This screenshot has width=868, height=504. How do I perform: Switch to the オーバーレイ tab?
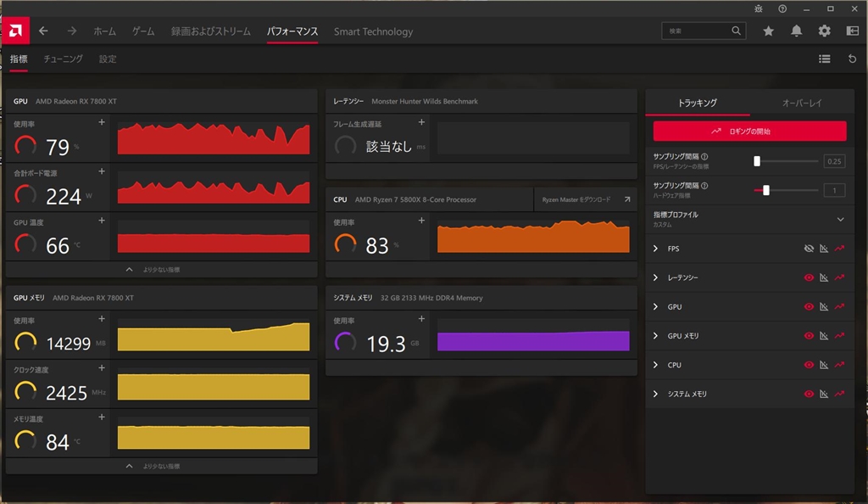tap(802, 103)
